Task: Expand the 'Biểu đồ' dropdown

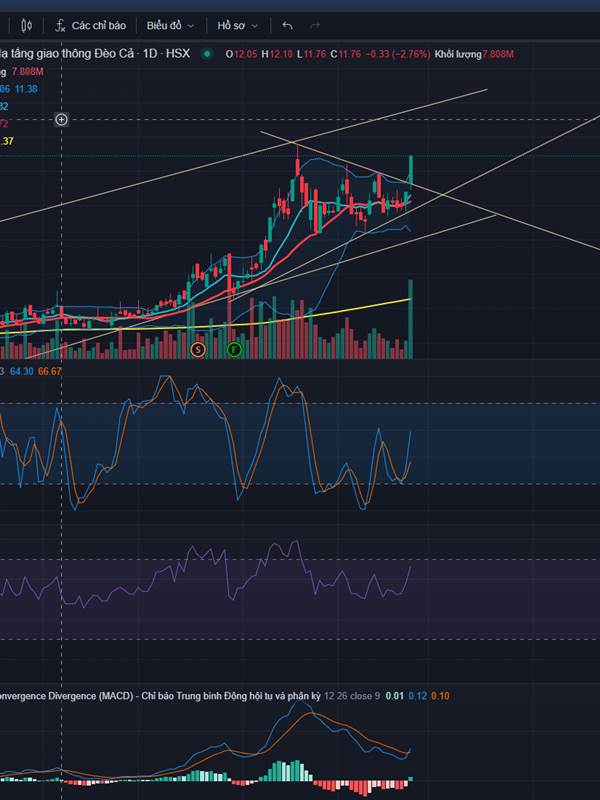Action: (170, 26)
